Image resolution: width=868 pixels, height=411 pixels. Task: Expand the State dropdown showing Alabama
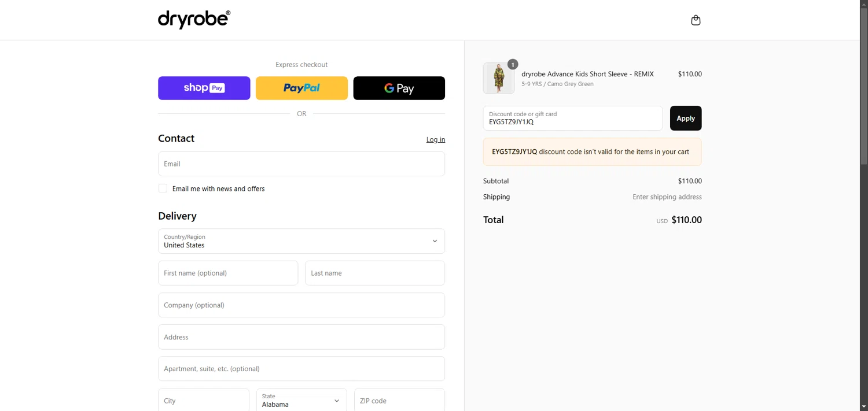tap(301, 400)
